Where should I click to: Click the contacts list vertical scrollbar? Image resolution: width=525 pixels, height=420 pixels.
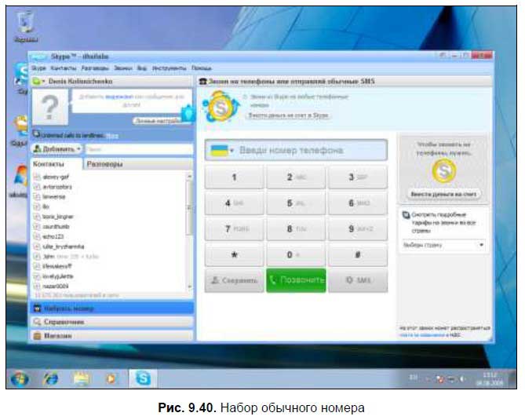pyautogui.click(x=189, y=208)
